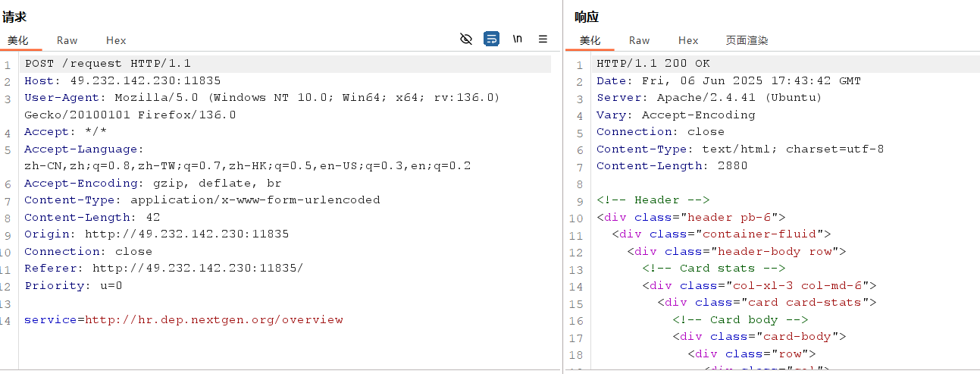Open the response 页面渲染 tab
The image size is (980, 374).
(747, 40)
